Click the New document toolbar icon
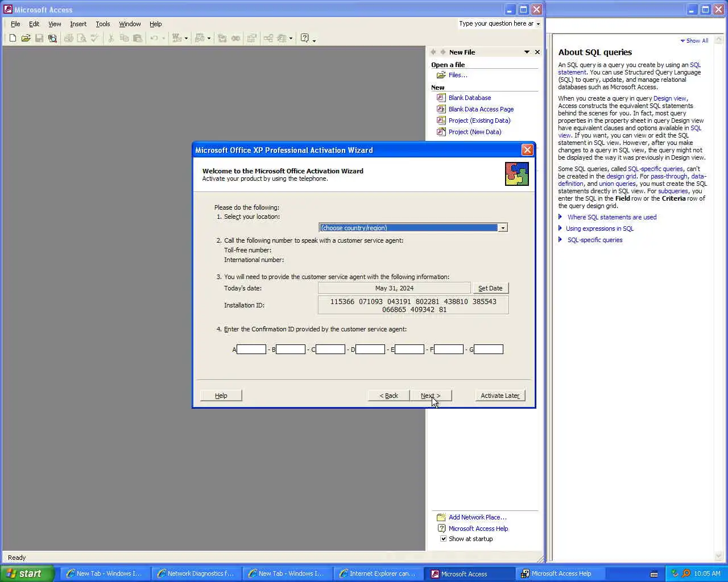This screenshot has width=728, height=582. pos(13,38)
